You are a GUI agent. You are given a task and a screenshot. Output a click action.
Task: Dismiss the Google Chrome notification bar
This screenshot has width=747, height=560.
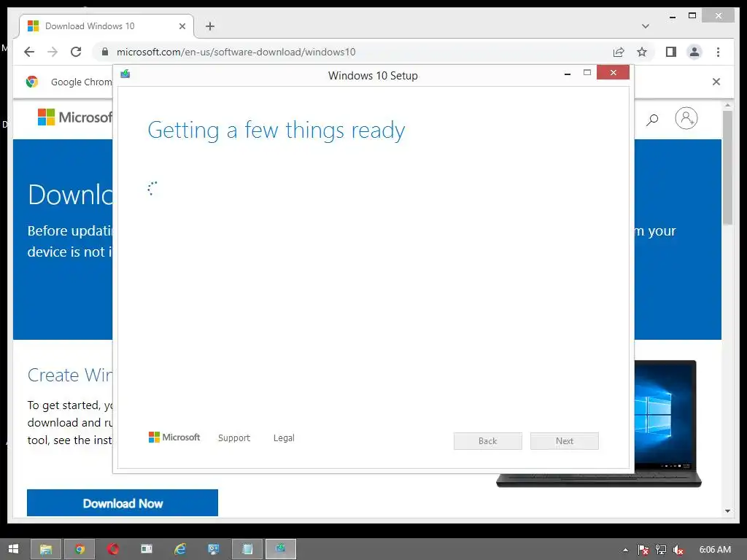tap(716, 82)
